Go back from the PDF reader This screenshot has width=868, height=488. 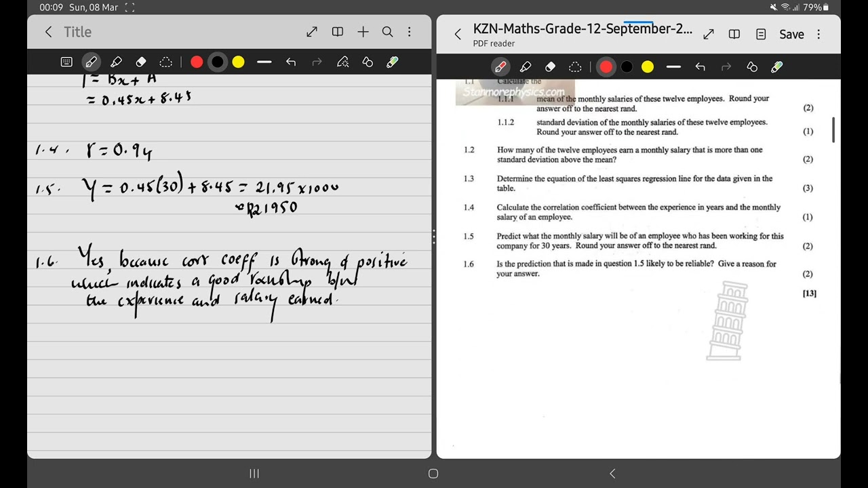(x=458, y=34)
